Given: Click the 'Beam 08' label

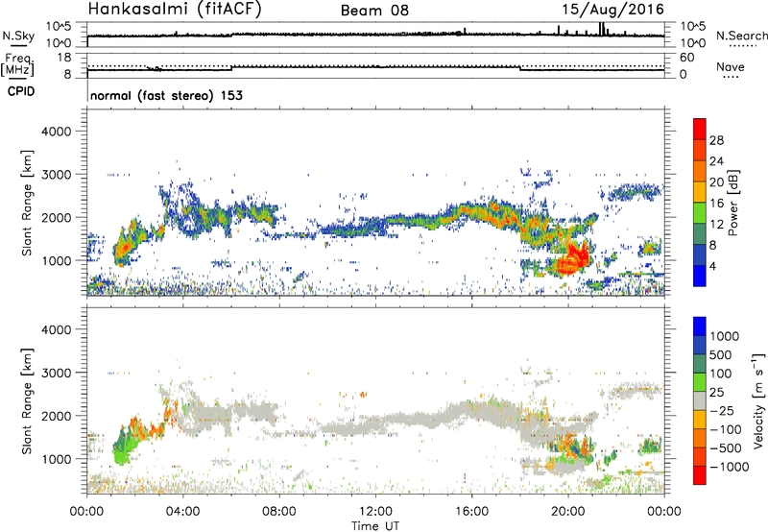Looking at the screenshot, I should [x=374, y=11].
